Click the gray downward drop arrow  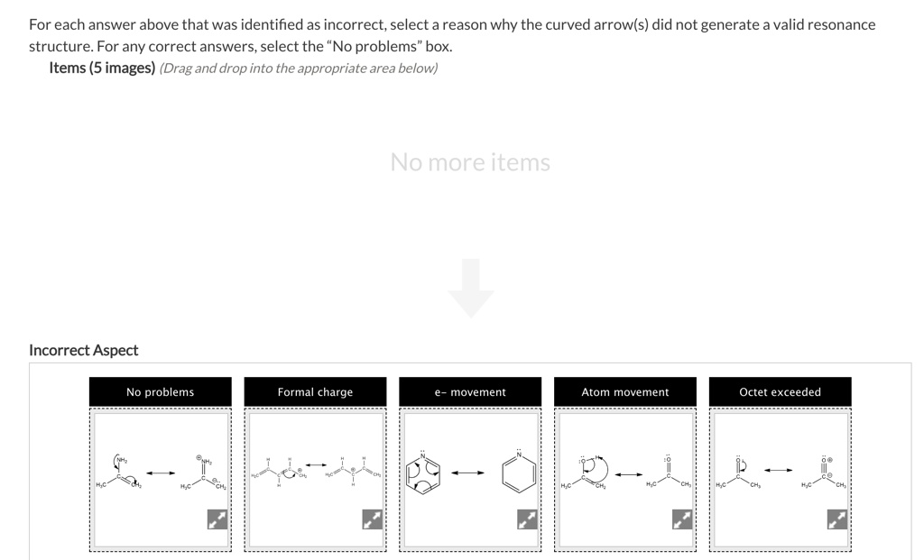pyautogui.click(x=470, y=287)
